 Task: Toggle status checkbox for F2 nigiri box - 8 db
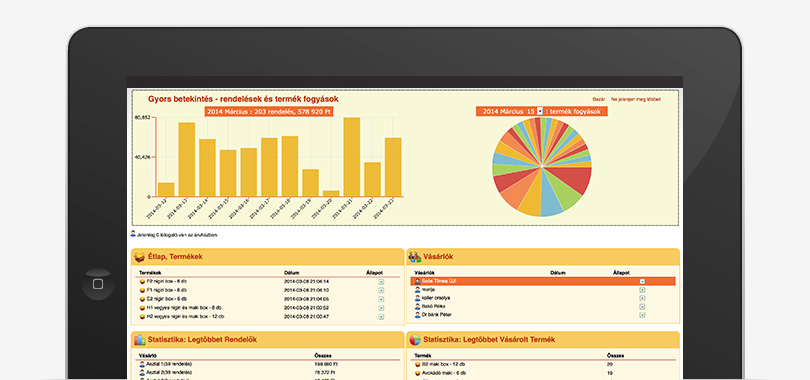[381, 282]
